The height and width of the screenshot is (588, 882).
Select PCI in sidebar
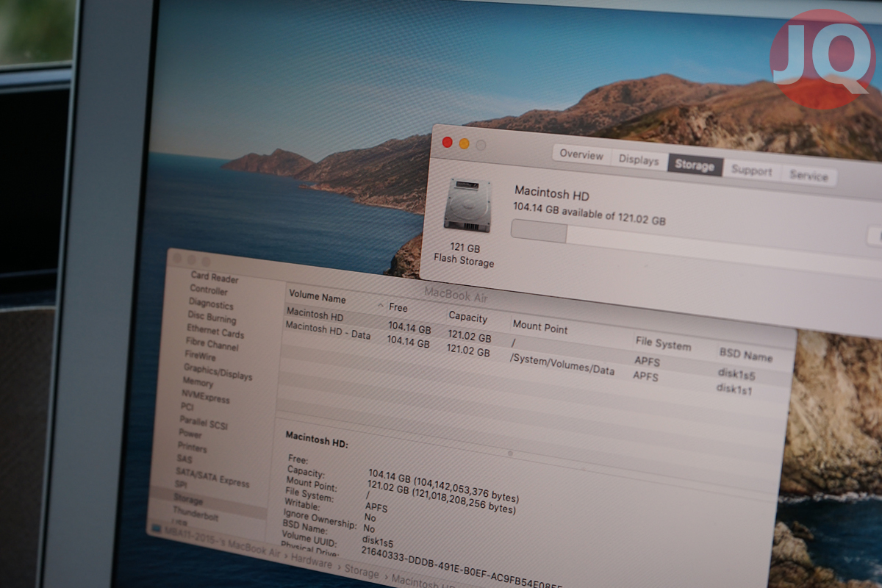(187, 406)
